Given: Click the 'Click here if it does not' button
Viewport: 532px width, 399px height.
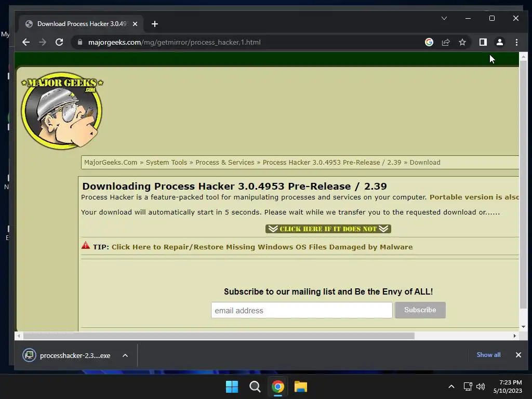Looking at the screenshot, I should [328, 229].
